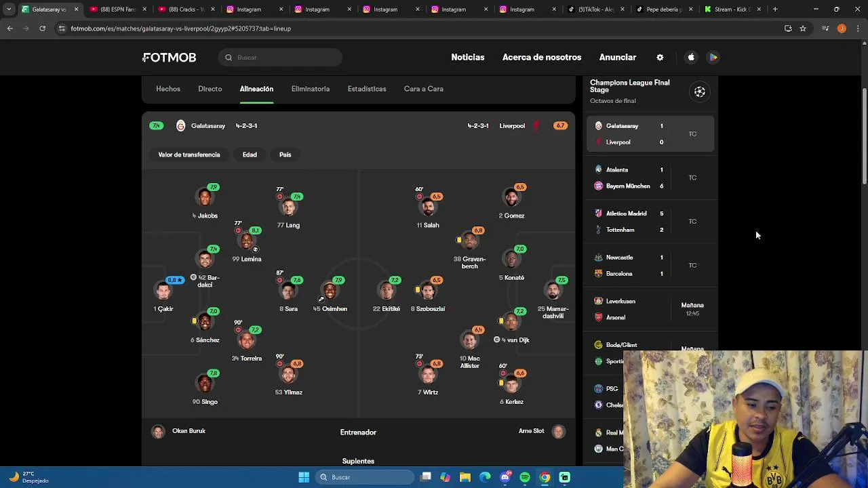This screenshot has height=488, width=868.
Task: Click Galatasaray 7.4 team rating badge
Action: tap(157, 126)
